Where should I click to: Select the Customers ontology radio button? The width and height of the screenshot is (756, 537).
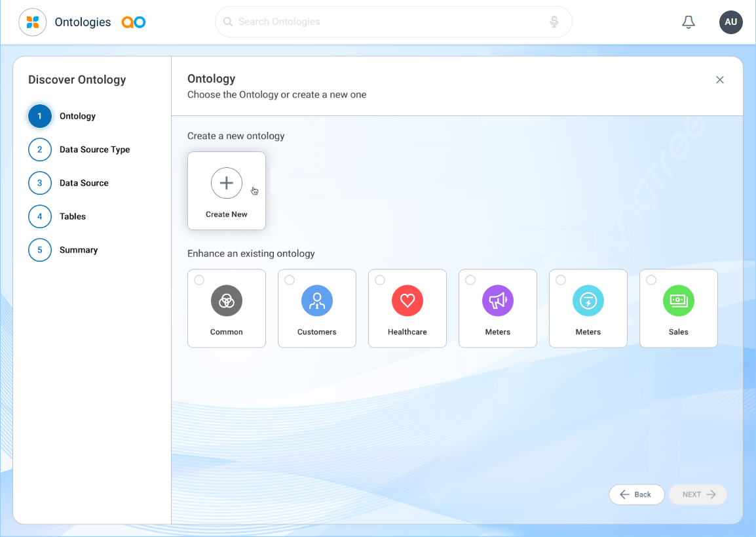pos(290,280)
